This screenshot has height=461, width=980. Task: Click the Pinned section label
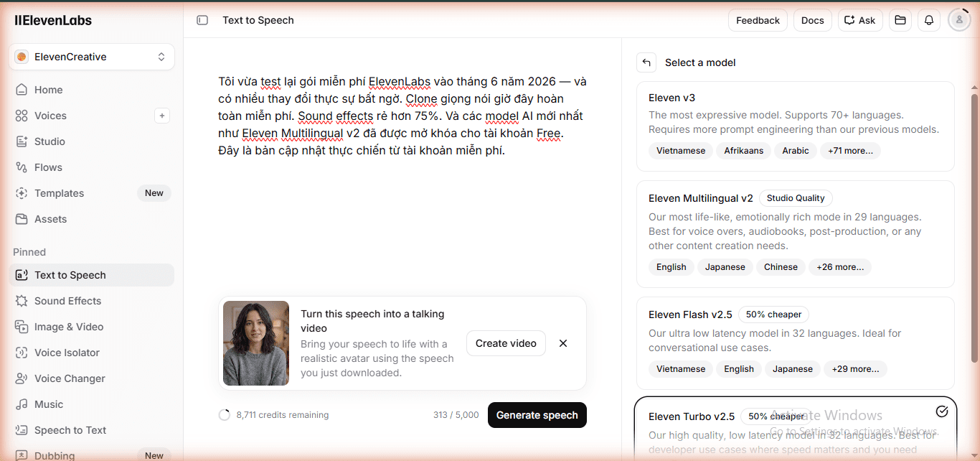(29, 252)
